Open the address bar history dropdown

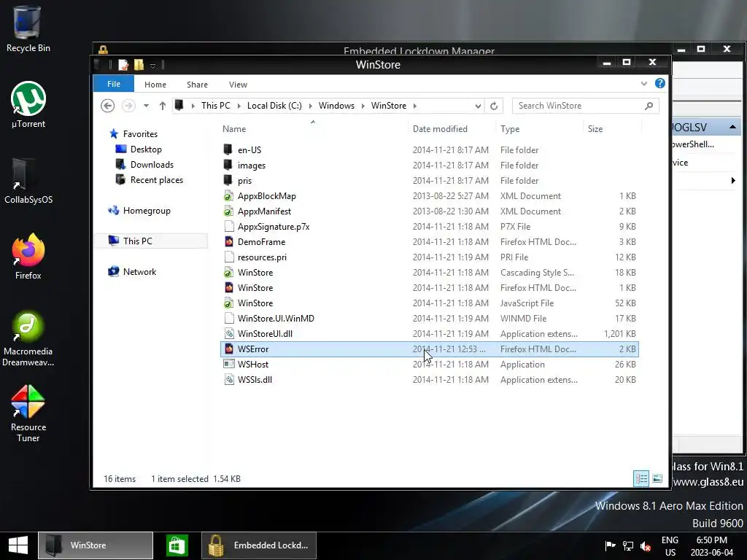478,106
